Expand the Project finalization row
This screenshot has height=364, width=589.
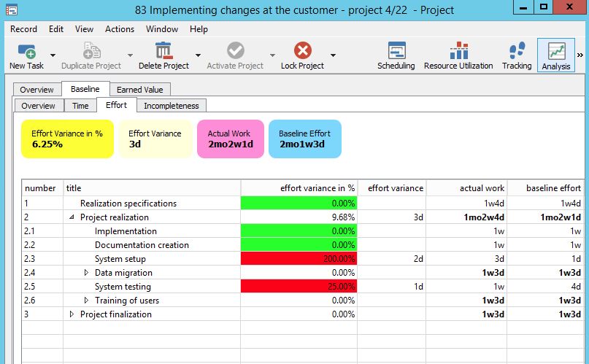pyautogui.click(x=72, y=314)
